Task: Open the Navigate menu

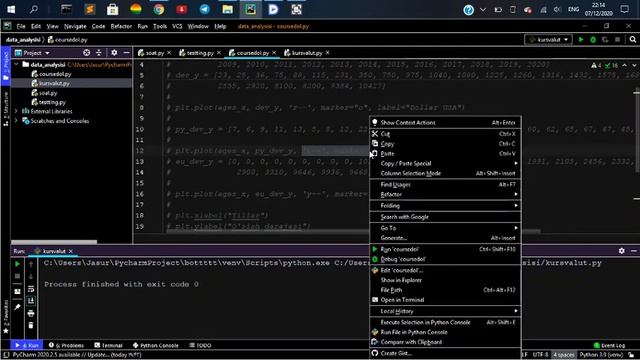Action: [x=75, y=26]
